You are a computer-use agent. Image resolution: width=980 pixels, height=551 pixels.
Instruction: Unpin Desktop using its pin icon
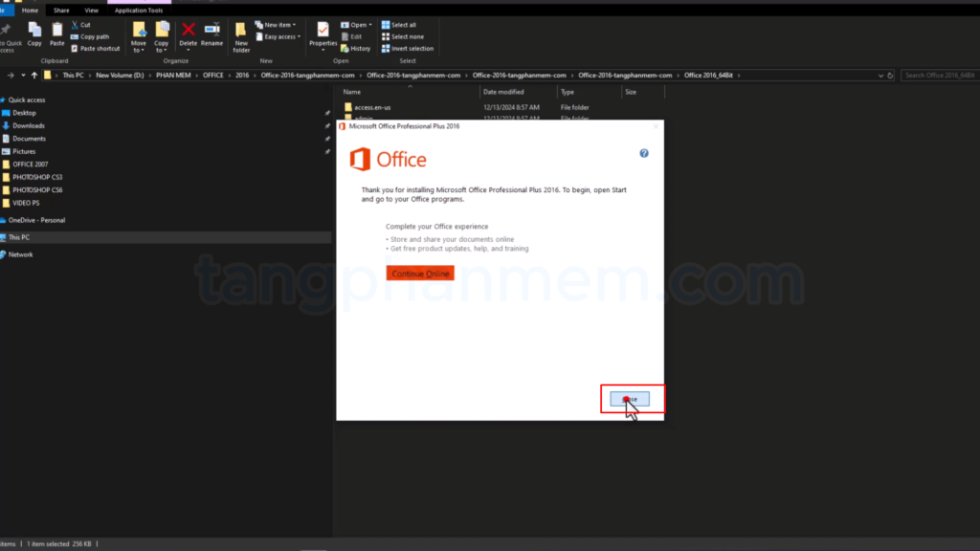coord(327,113)
